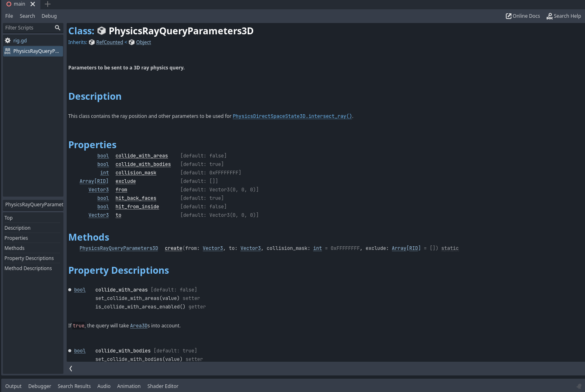Image resolution: width=585 pixels, height=392 pixels.
Task: Click the search magnifier in Filter Scripts
Action: pos(57,28)
